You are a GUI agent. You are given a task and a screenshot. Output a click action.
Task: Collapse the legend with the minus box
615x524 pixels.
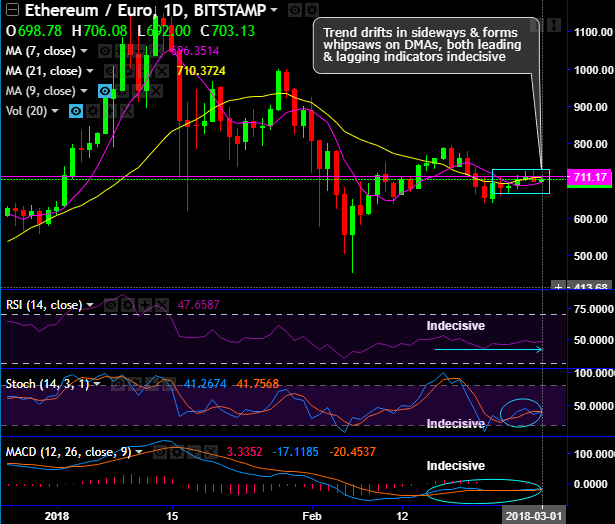click(x=12, y=10)
